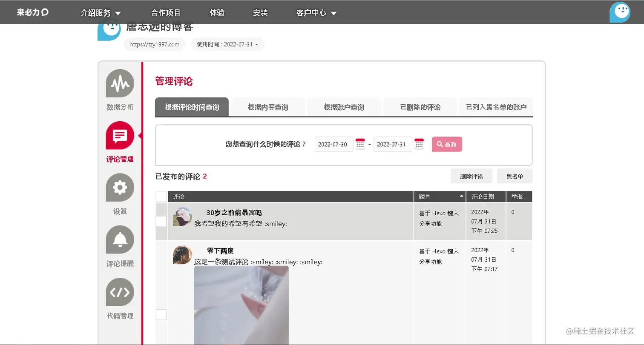Click the 题目 cell of the 下午 07:25 comment
Image resolution: width=644 pixels, height=345 pixels.
440,221
